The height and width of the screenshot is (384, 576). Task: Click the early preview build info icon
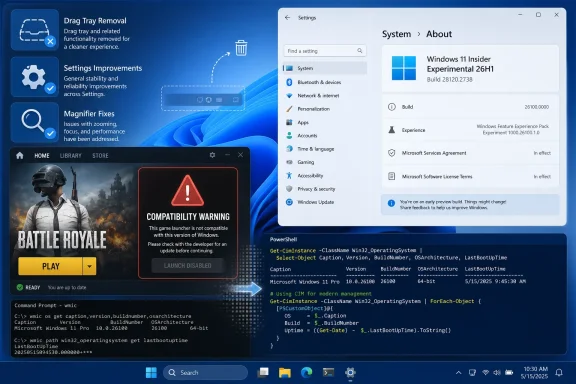pos(391,203)
